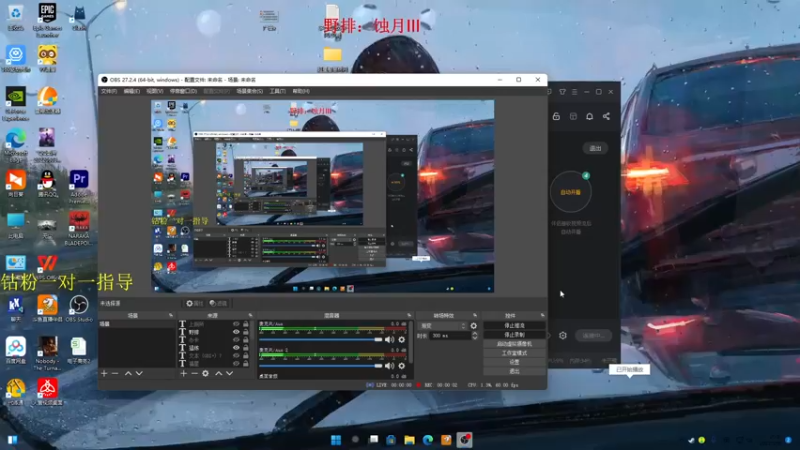Mute the second mixer channel speaker icon

tap(390, 366)
